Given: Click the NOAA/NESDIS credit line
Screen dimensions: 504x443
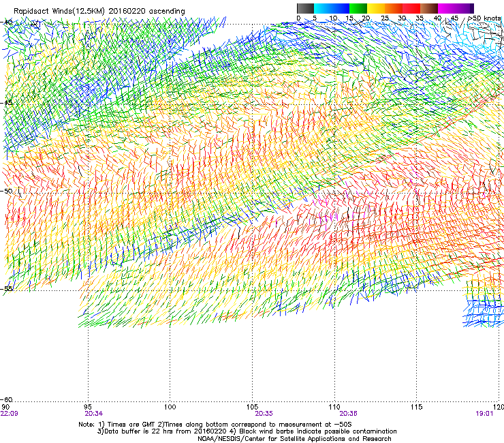Looking at the screenshot, I should point(294,439).
